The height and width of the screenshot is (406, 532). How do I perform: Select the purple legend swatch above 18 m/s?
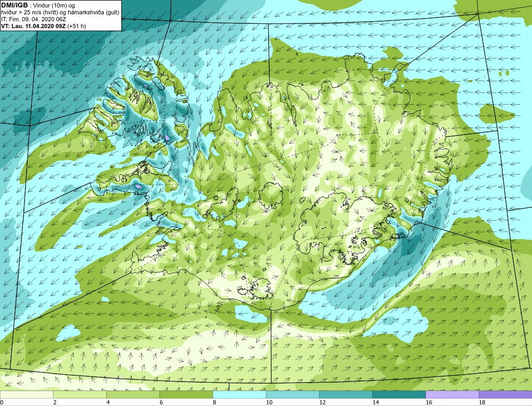tap(505, 394)
